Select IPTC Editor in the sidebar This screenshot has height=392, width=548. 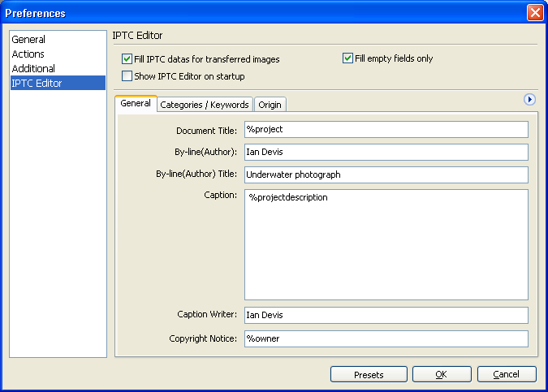[x=58, y=83]
